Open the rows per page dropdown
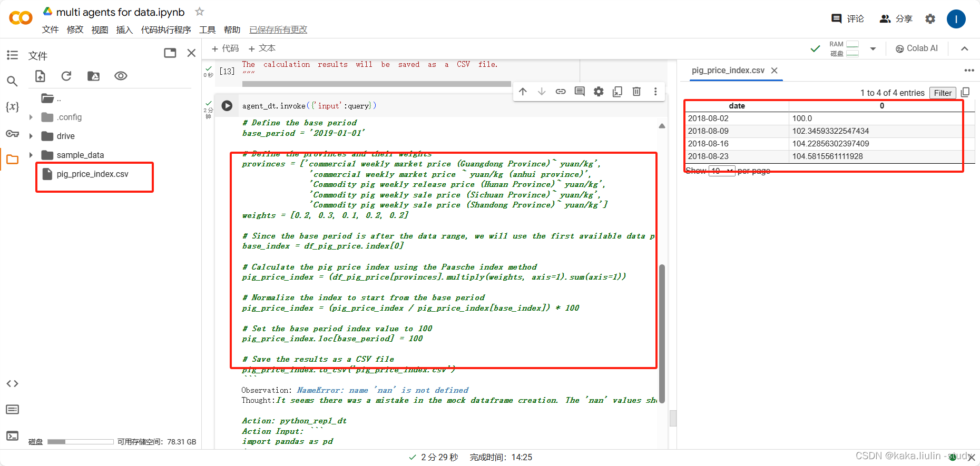The height and width of the screenshot is (466, 980). 722,171
